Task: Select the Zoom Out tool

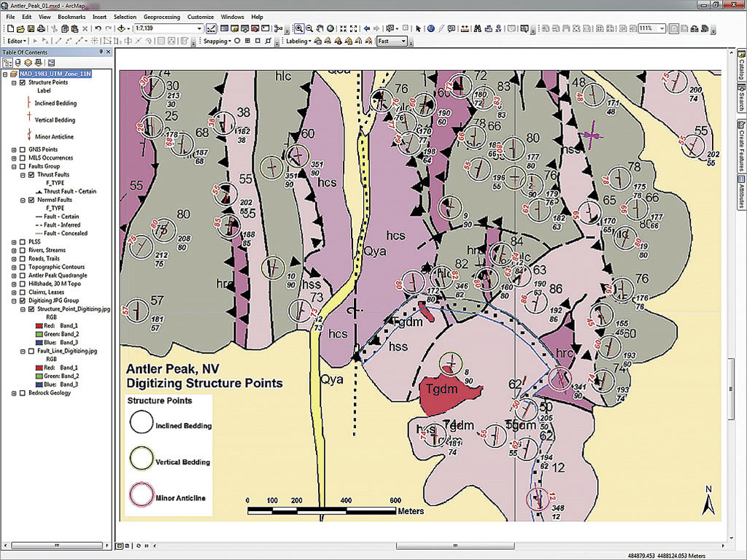Action: point(309,29)
